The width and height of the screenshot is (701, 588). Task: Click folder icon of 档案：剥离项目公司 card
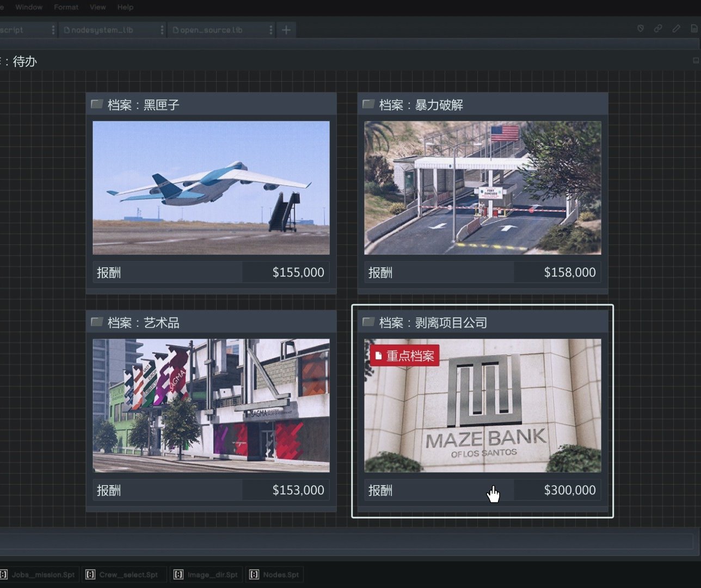(368, 322)
